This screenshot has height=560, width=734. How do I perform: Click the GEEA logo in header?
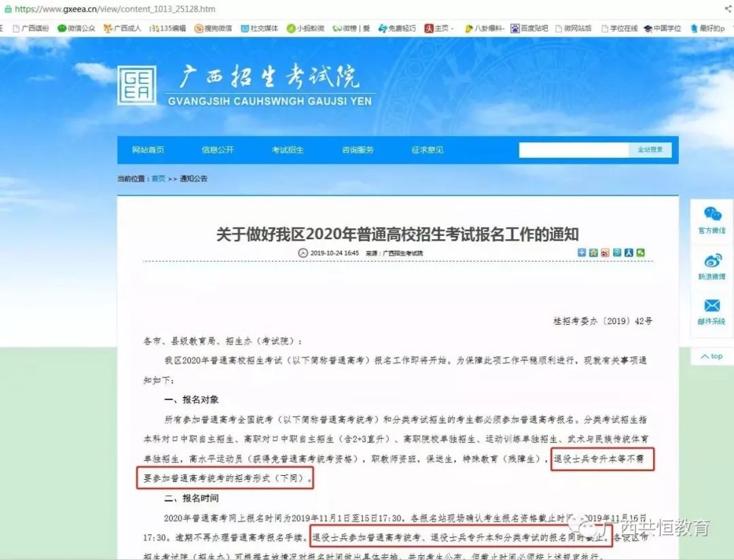coord(137,85)
